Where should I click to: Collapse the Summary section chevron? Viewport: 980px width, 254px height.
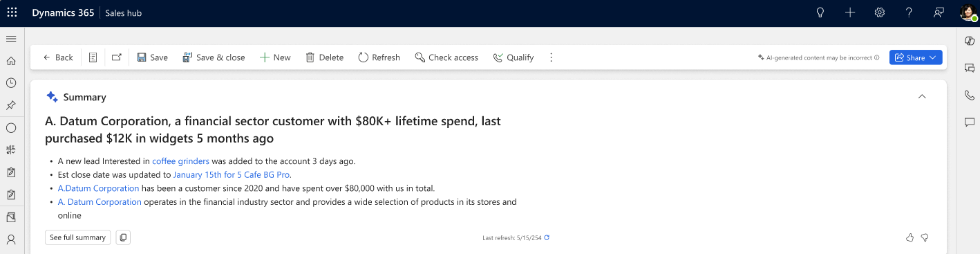pyautogui.click(x=922, y=97)
